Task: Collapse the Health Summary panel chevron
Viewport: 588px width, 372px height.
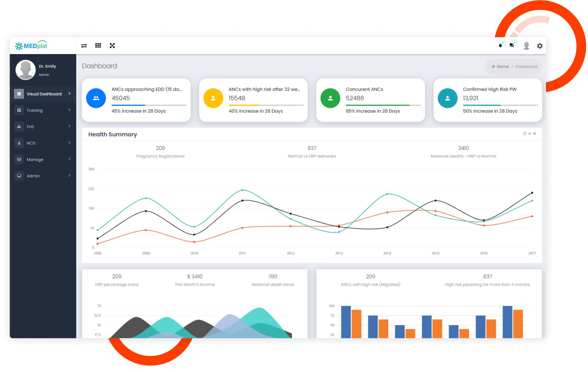Action: pos(530,134)
